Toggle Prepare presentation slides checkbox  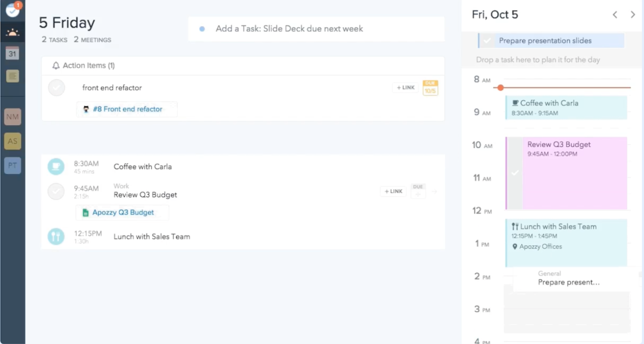click(487, 41)
